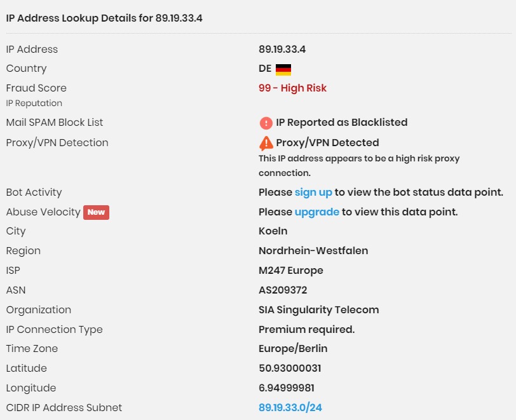Click the SIA Singularity Telecom organization value

[319, 309]
